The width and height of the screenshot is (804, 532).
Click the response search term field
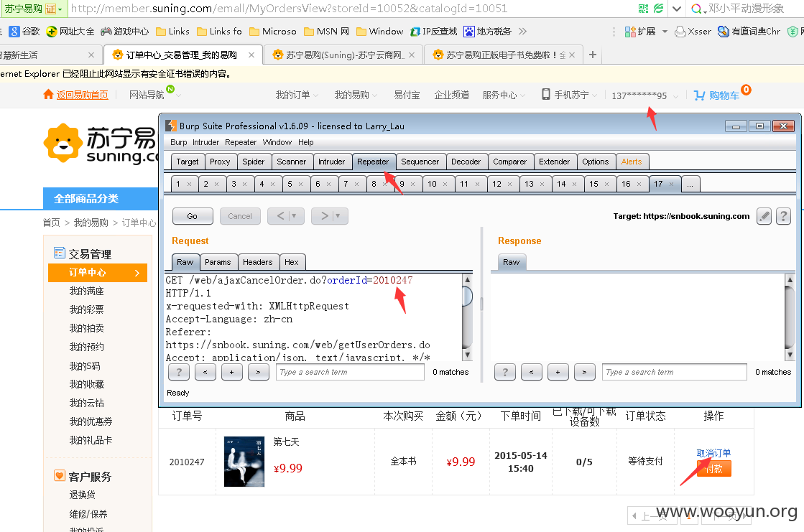[674, 372]
